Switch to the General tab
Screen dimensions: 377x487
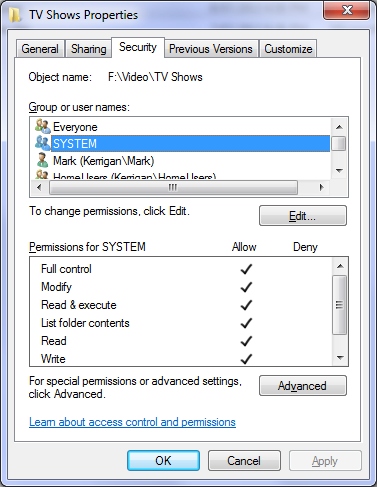pyautogui.click(x=40, y=49)
